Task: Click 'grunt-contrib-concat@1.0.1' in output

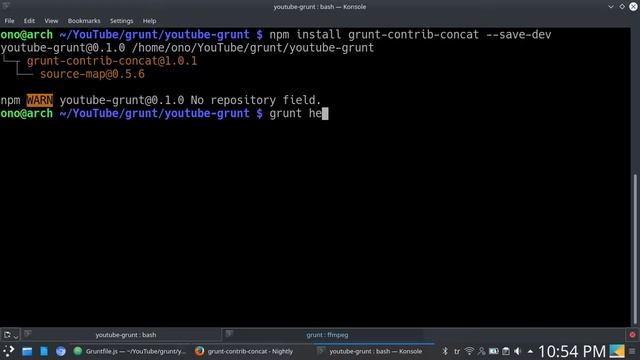Action: point(112,61)
